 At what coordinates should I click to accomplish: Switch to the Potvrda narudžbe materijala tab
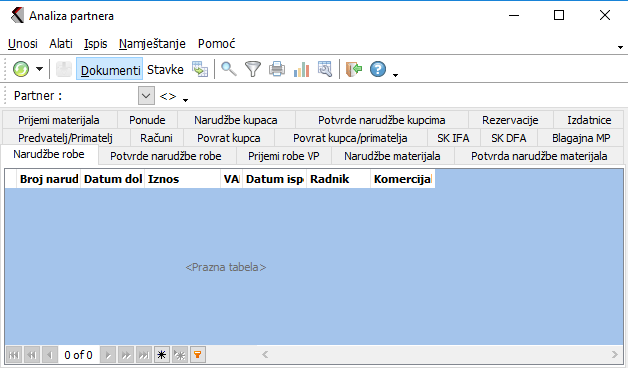pos(539,156)
